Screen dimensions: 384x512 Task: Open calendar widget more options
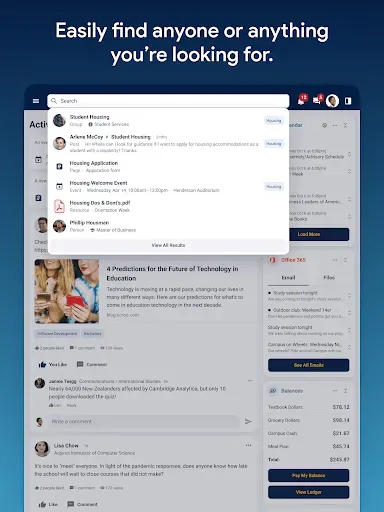click(335, 125)
